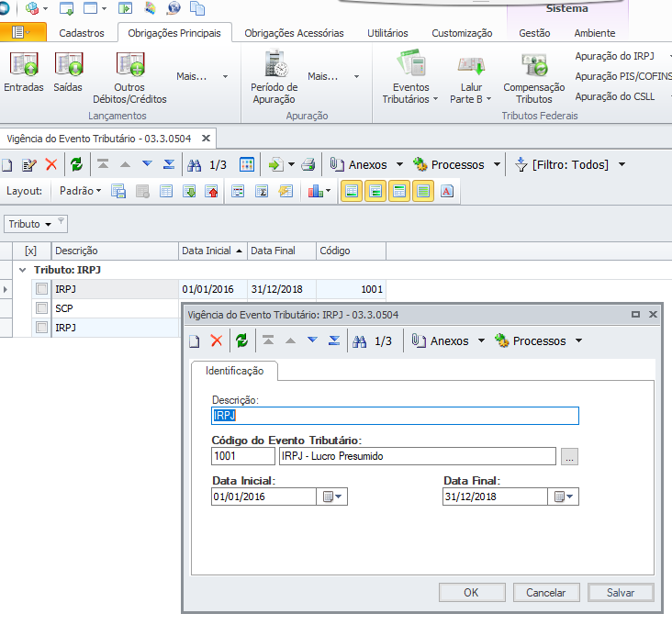Open dialog search binoculars
The height and width of the screenshot is (636, 672).
[x=359, y=341]
